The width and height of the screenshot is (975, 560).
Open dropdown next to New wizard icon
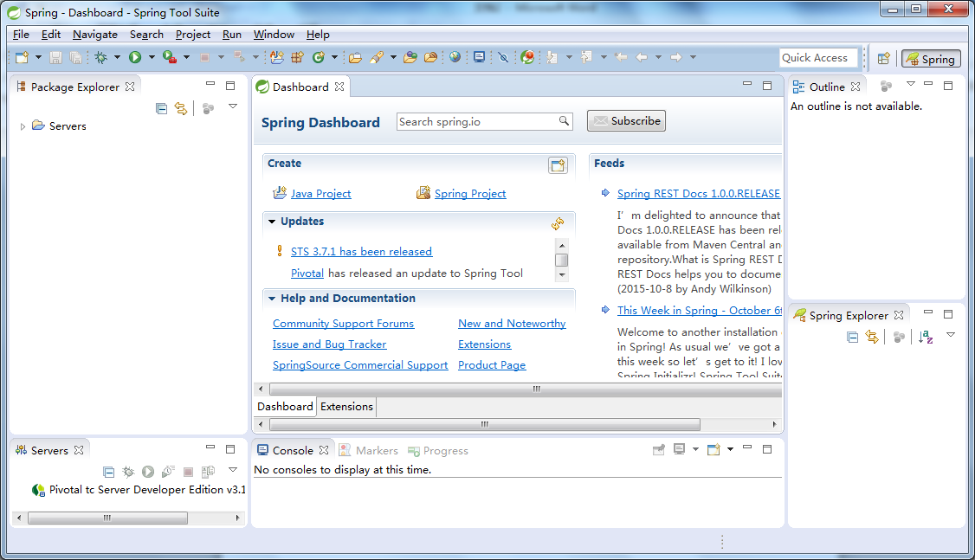pyautogui.click(x=39, y=57)
